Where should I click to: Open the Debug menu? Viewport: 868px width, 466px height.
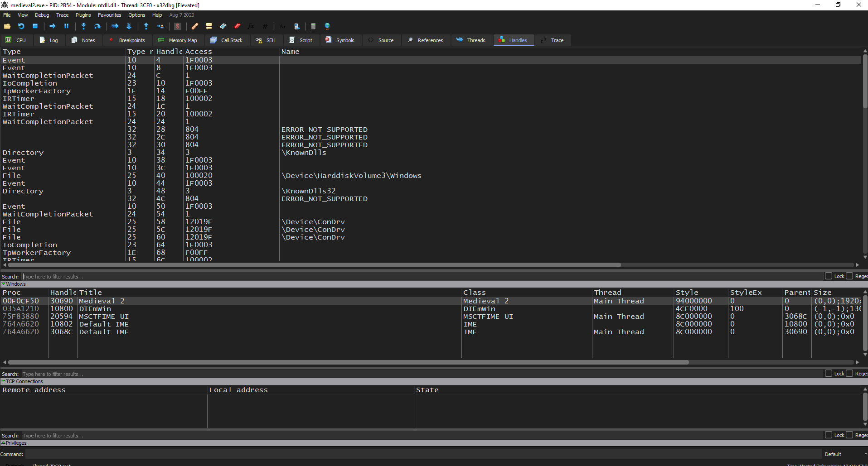click(42, 15)
